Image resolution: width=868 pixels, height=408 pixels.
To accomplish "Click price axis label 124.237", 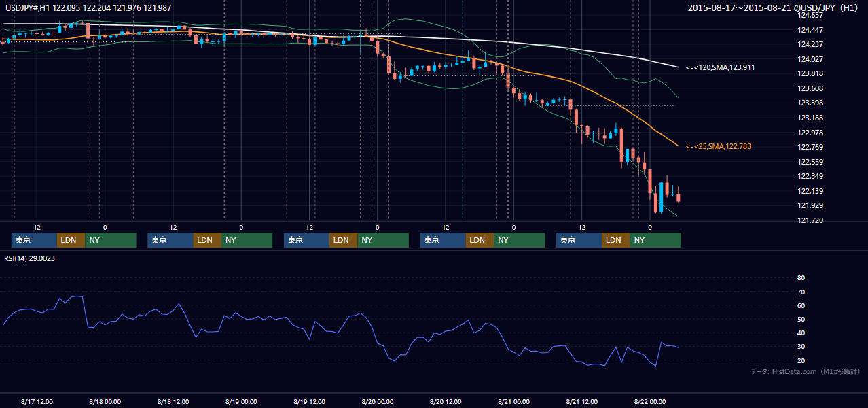I will pyautogui.click(x=810, y=44).
